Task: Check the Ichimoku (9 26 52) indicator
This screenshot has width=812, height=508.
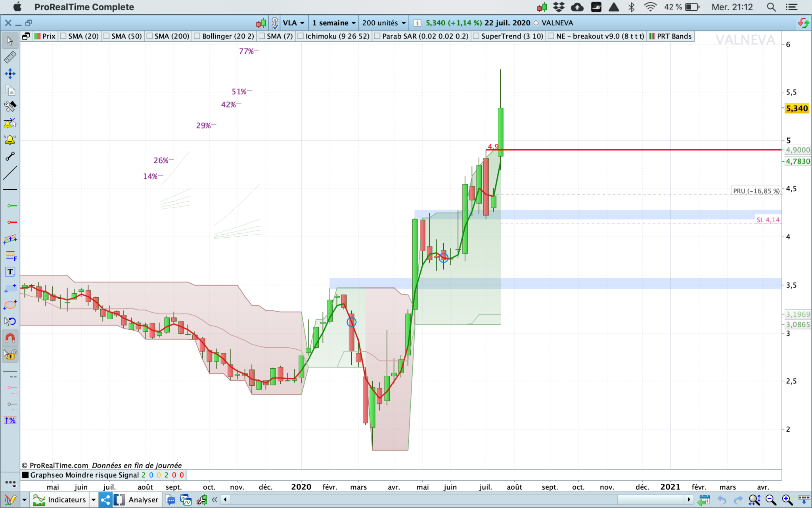Action: (301, 36)
